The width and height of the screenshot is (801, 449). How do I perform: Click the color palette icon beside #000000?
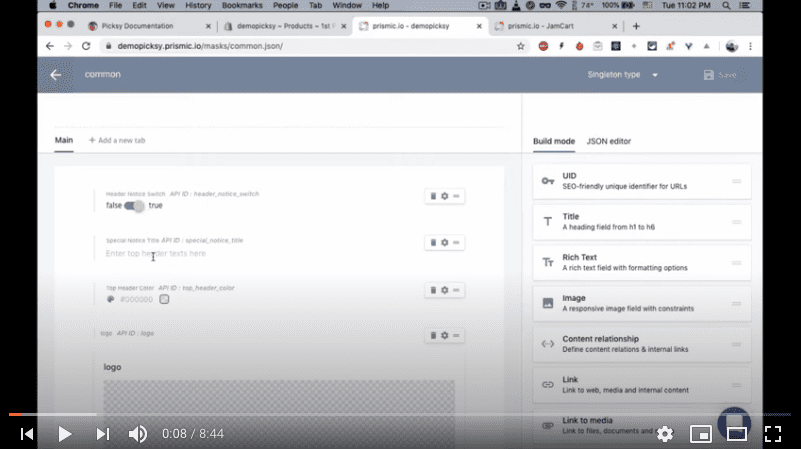tap(110, 299)
